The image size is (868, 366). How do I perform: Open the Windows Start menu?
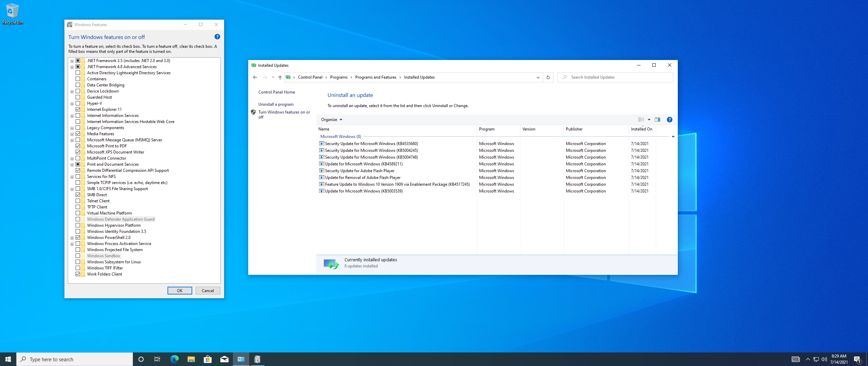(8, 359)
